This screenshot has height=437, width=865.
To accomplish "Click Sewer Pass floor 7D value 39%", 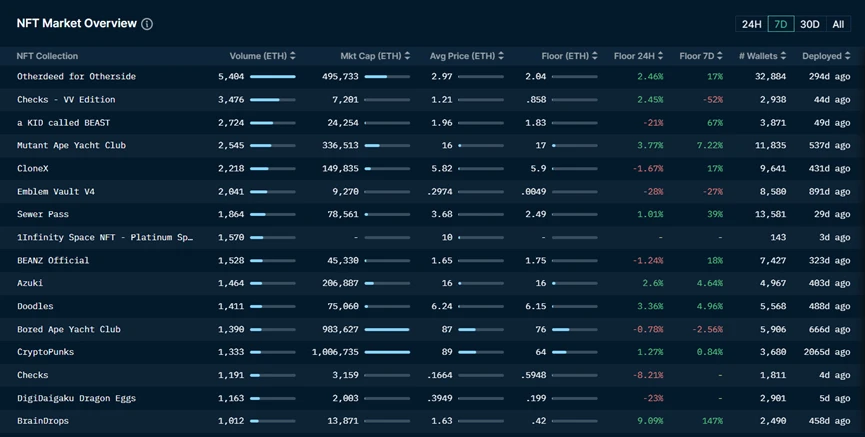I will coord(715,214).
